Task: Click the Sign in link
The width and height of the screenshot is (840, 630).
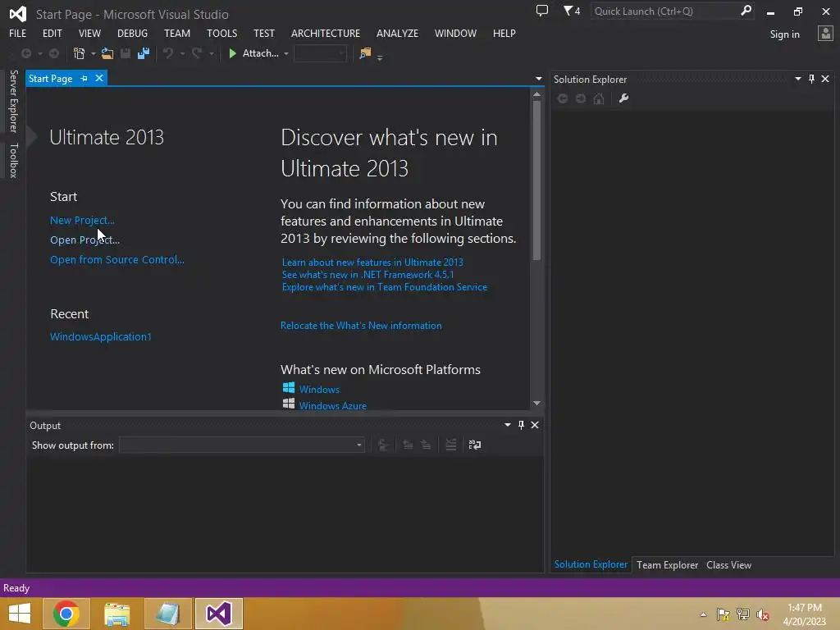Action: coord(784,34)
